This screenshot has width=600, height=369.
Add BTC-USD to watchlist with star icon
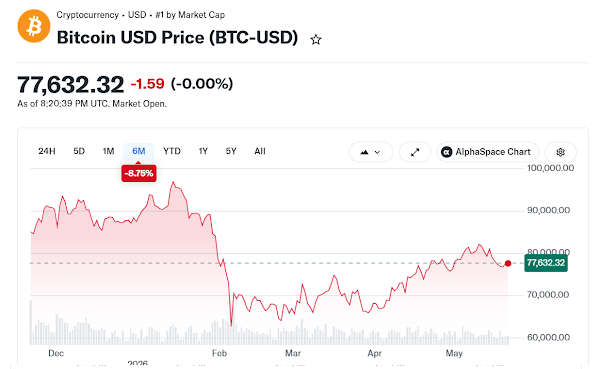(x=316, y=39)
